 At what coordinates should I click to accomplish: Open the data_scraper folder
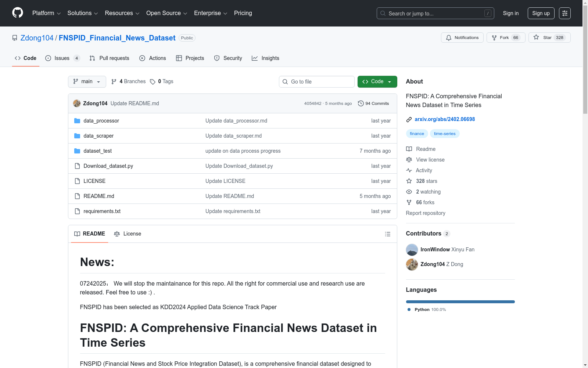(x=98, y=136)
